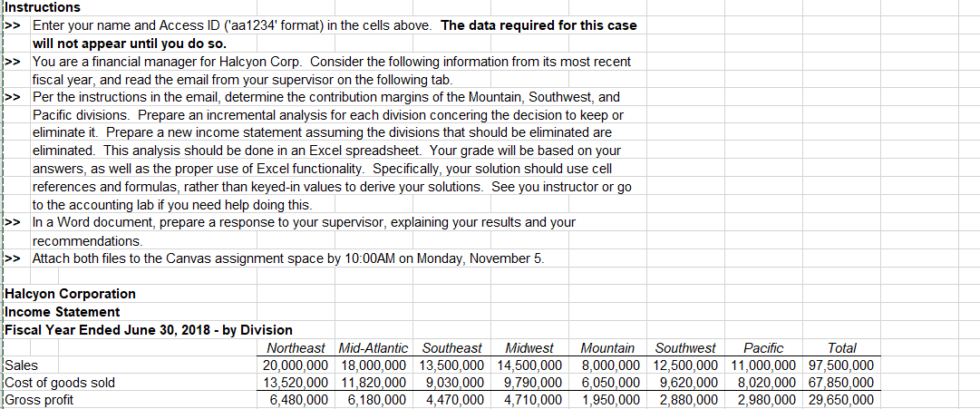Select Northeast gross profit 6,480,000

[297, 400]
